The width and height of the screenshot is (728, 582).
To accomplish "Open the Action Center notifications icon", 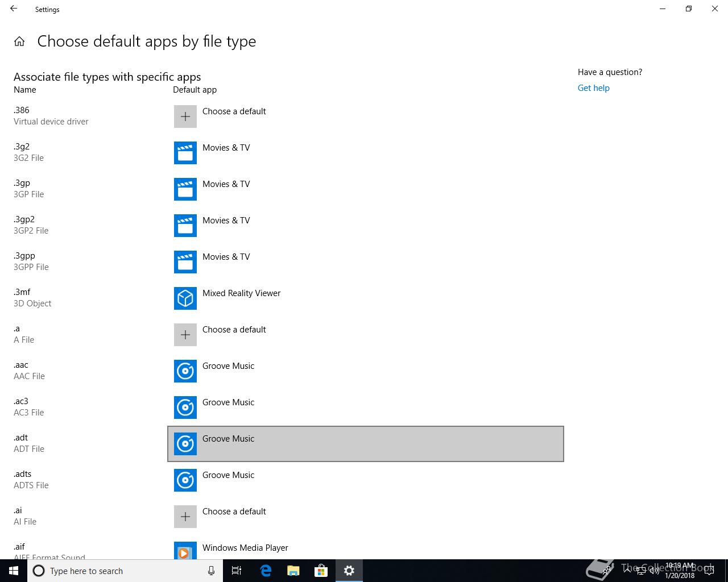I will (709, 571).
